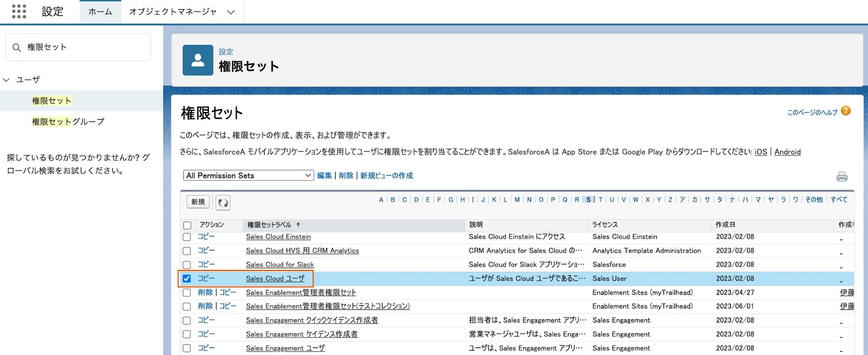Open the Sales Cloud Einstein permission set
Image resolution: width=868 pixels, height=355 pixels.
point(278,237)
